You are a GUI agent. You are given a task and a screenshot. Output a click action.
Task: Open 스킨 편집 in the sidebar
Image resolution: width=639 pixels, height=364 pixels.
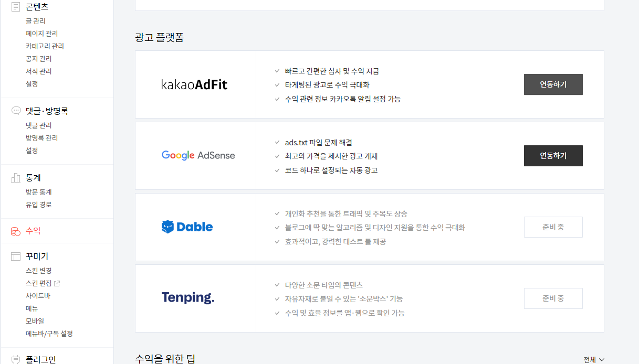(38, 283)
